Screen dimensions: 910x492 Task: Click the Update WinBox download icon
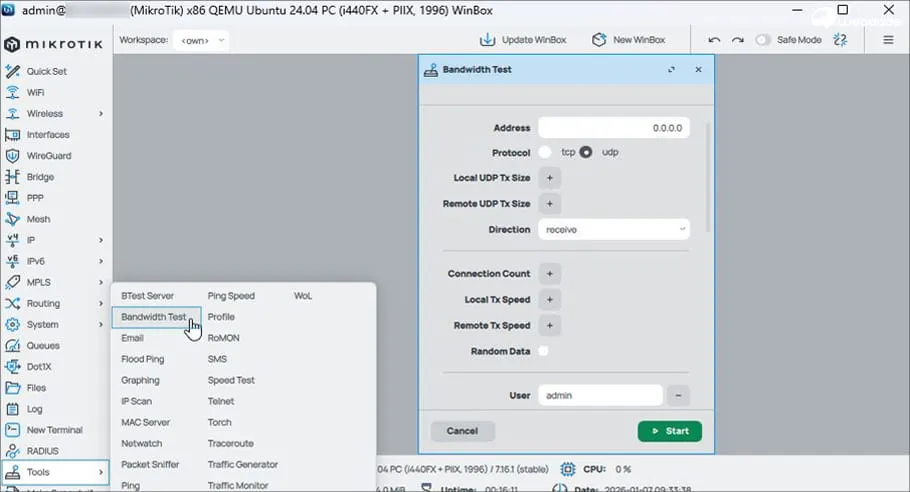tap(487, 40)
